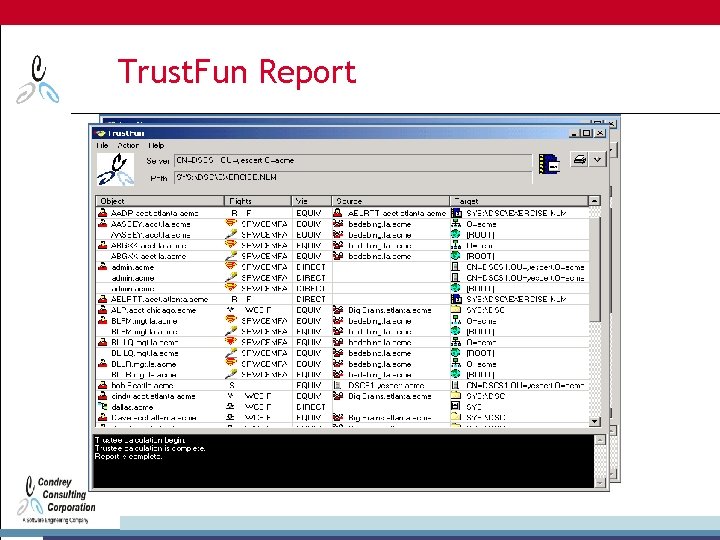Click the volume icon before SYS in dallas.acme row

tap(456, 406)
